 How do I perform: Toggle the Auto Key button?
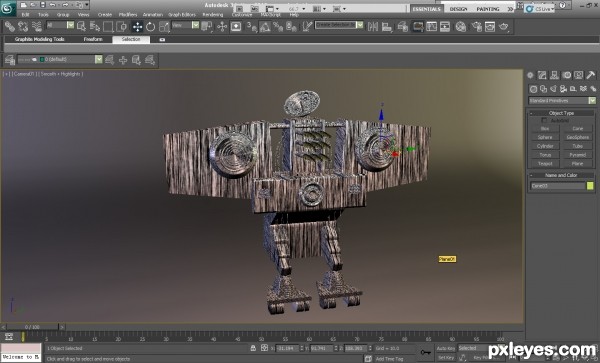tap(446, 348)
